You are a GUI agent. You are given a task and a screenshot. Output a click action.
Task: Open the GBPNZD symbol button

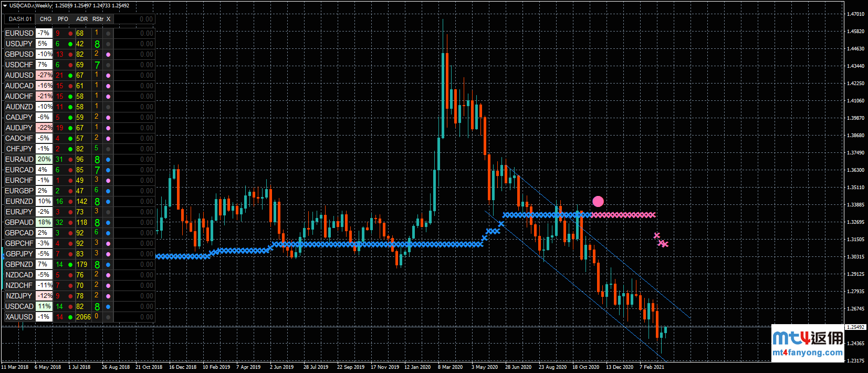point(19,265)
